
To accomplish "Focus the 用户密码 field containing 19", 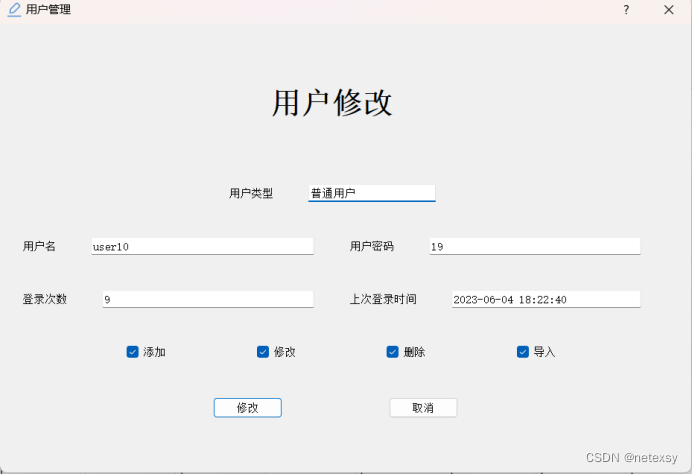I will (x=535, y=246).
